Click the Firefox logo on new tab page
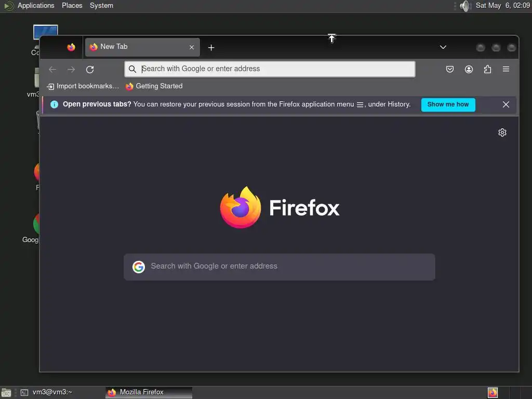 [280, 207]
